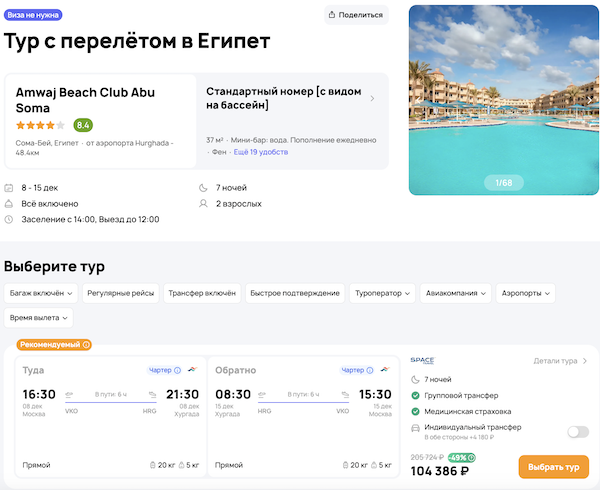Screen dimensions: 600x490
Task: Click the share icon next to Поделиться
Action: [331, 15]
